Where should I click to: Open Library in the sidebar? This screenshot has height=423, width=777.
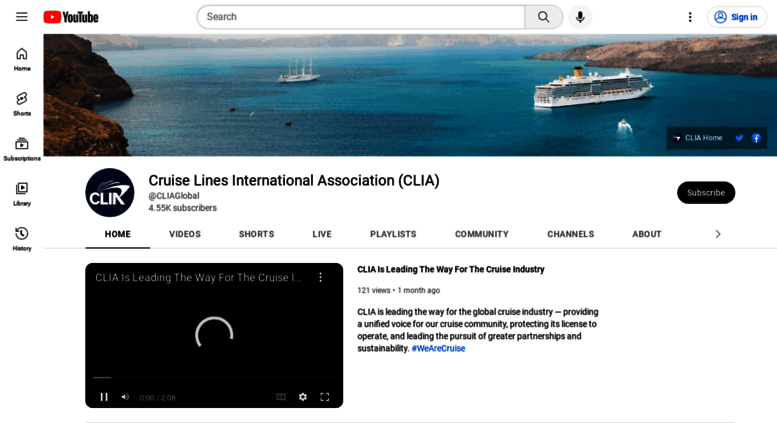click(22, 194)
